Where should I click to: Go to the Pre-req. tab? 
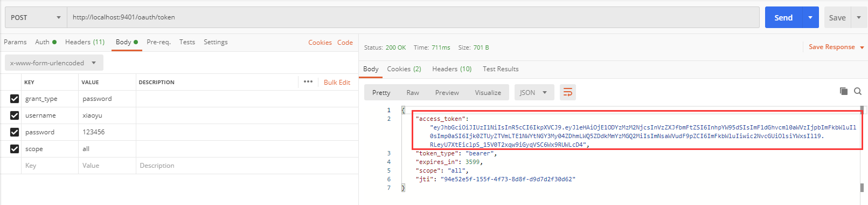158,42
